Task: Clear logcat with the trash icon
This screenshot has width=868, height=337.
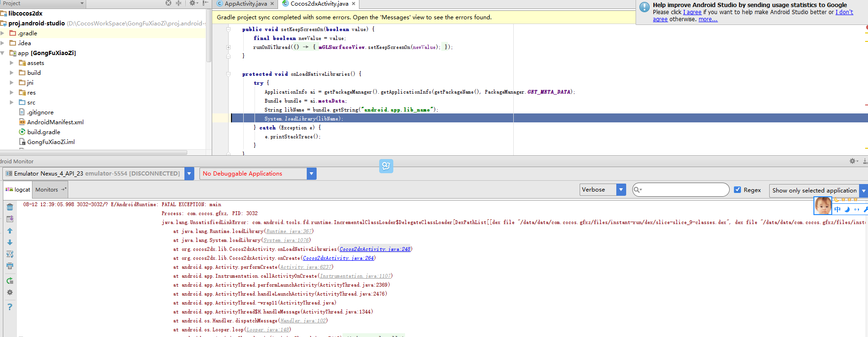Action: click(10, 207)
